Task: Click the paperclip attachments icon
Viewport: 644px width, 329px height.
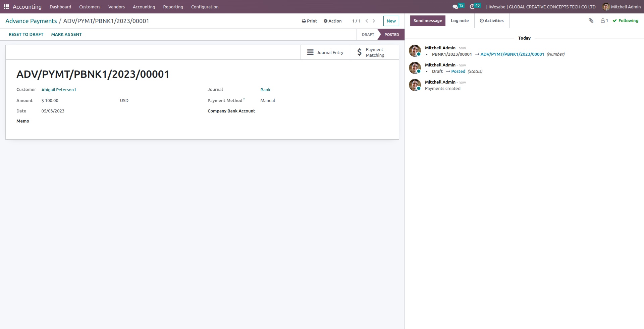Action: [591, 21]
